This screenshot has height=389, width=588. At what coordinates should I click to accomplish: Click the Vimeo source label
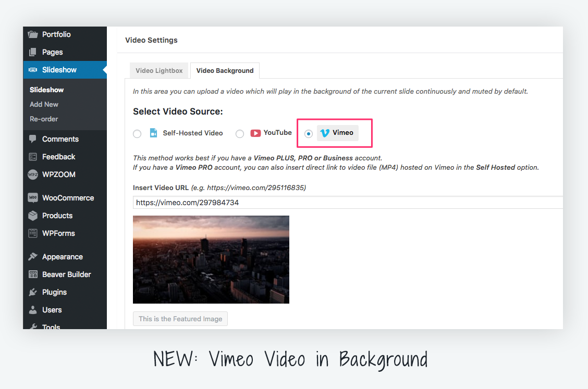click(343, 133)
